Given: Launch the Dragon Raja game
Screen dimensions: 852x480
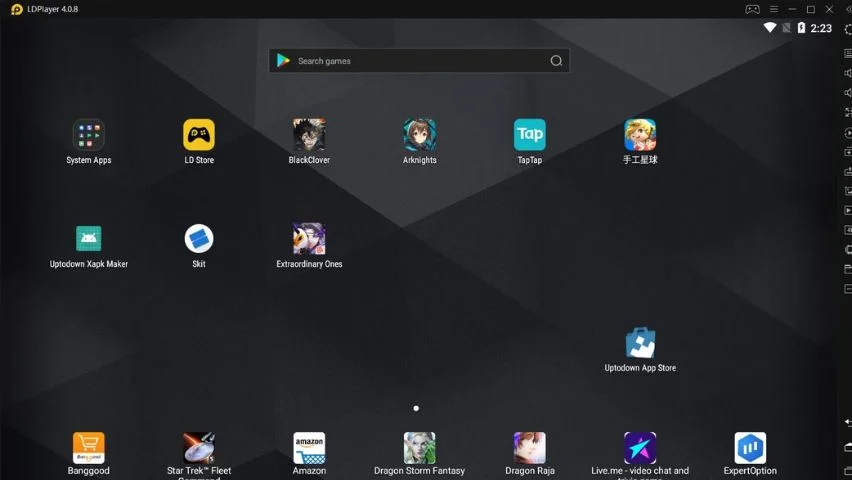Looking at the screenshot, I should point(530,448).
